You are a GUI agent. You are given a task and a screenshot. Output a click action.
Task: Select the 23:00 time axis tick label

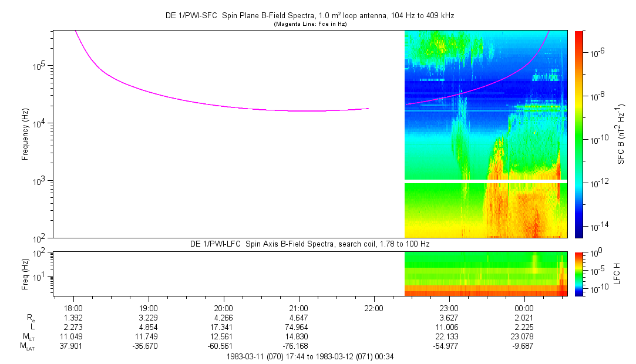pyautogui.click(x=449, y=308)
